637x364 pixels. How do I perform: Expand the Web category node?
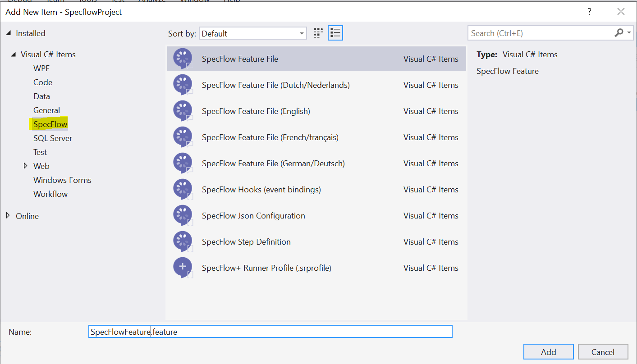click(25, 166)
